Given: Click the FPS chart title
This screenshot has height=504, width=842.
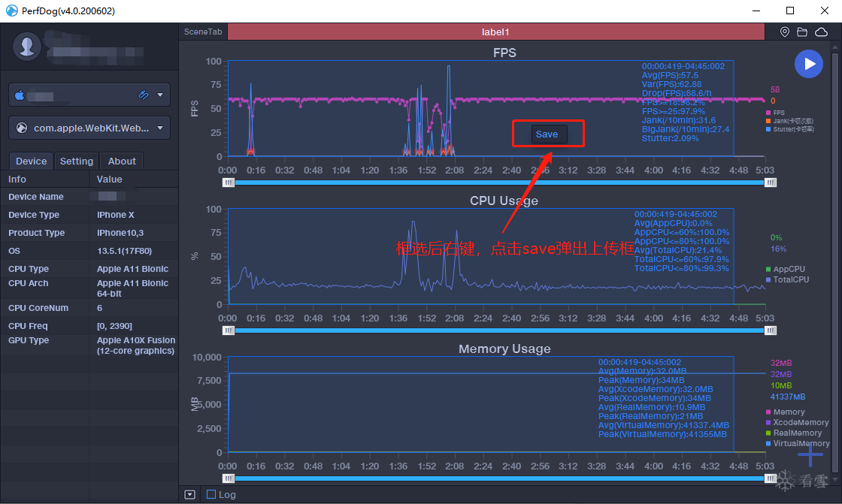Looking at the screenshot, I should [504, 53].
